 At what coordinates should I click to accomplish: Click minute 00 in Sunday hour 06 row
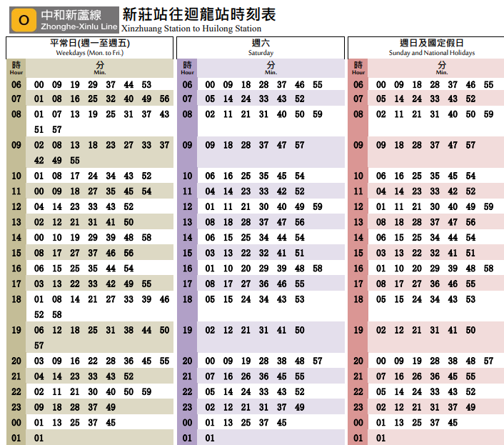pos(381,84)
